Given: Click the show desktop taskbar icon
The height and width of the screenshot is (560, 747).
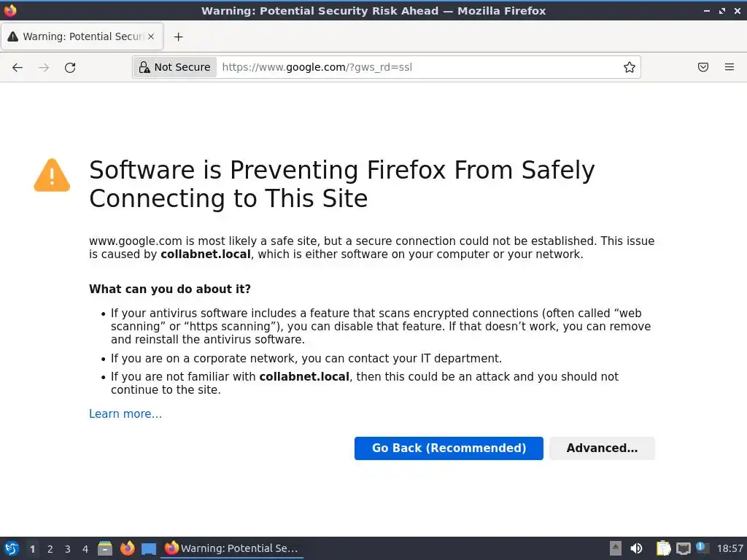Looking at the screenshot, I should 149,548.
